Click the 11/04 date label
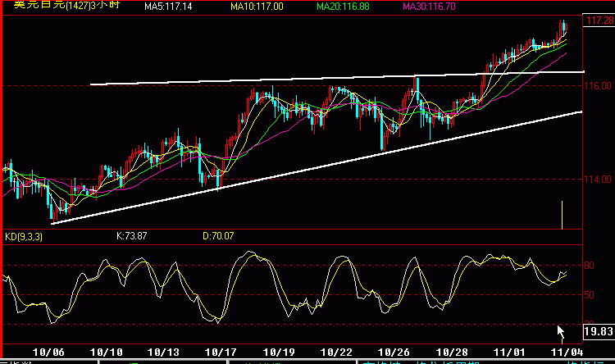This screenshot has height=364, width=615. (x=567, y=352)
